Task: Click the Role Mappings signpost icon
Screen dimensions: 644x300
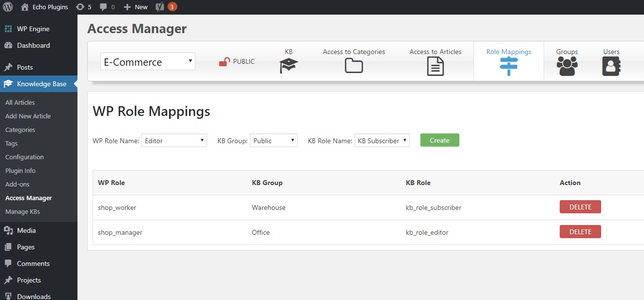Action: click(x=509, y=66)
